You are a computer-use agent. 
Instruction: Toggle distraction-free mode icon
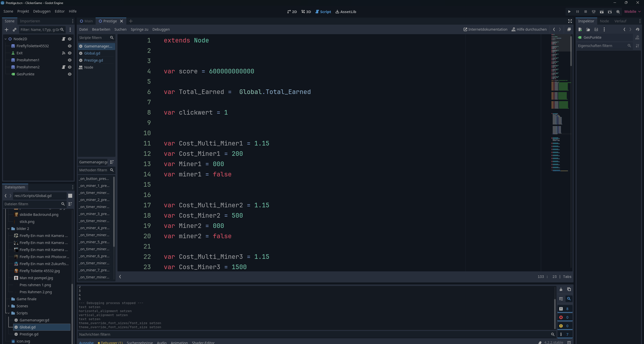click(570, 21)
